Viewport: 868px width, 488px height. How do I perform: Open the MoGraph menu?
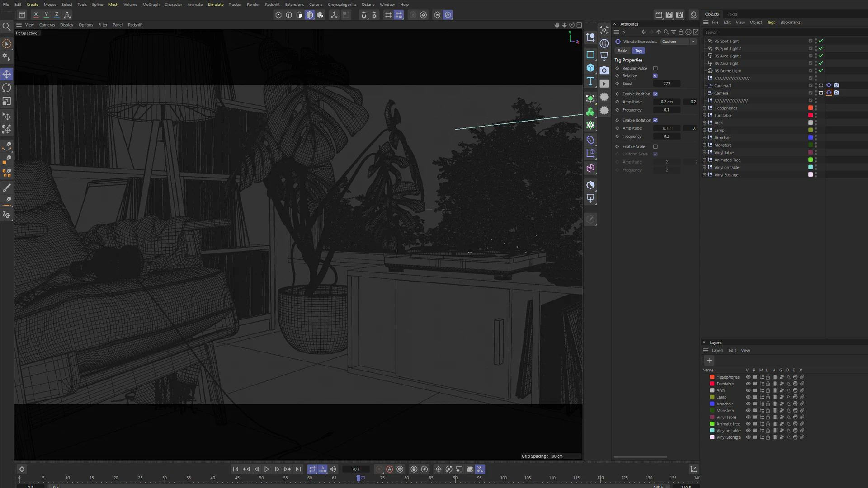[151, 5]
